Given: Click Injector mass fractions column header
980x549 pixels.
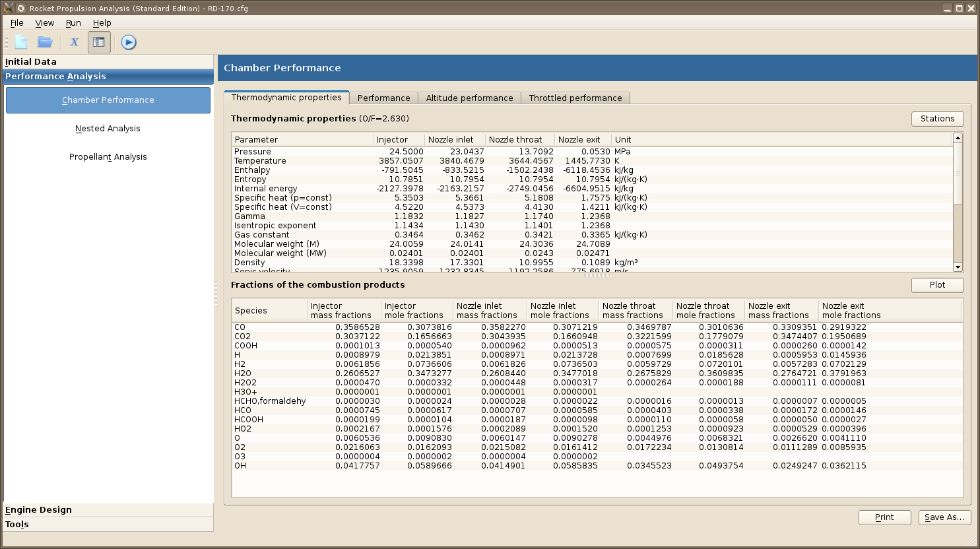Looking at the screenshot, I should click(x=344, y=310).
